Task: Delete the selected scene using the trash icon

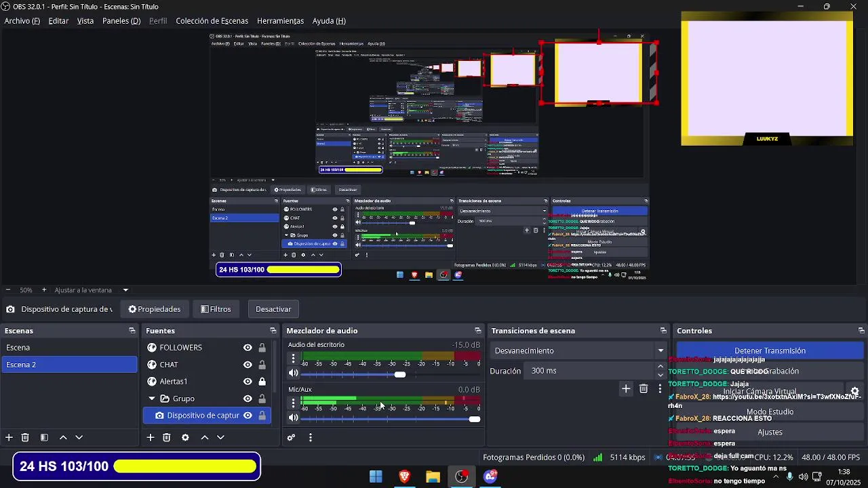Action: (x=25, y=438)
